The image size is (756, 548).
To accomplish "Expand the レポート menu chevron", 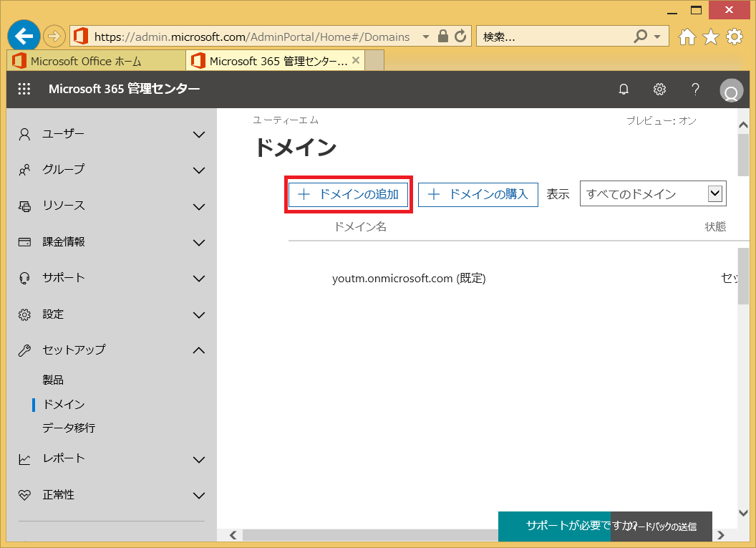I will [198, 460].
